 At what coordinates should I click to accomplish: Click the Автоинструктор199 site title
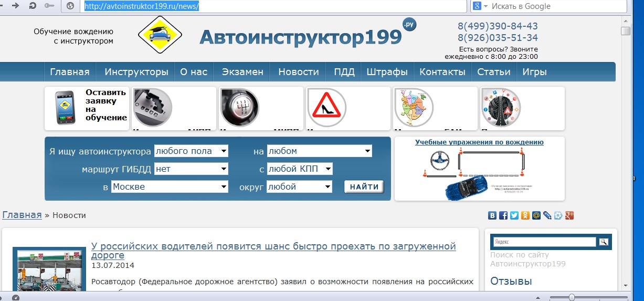click(x=301, y=36)
